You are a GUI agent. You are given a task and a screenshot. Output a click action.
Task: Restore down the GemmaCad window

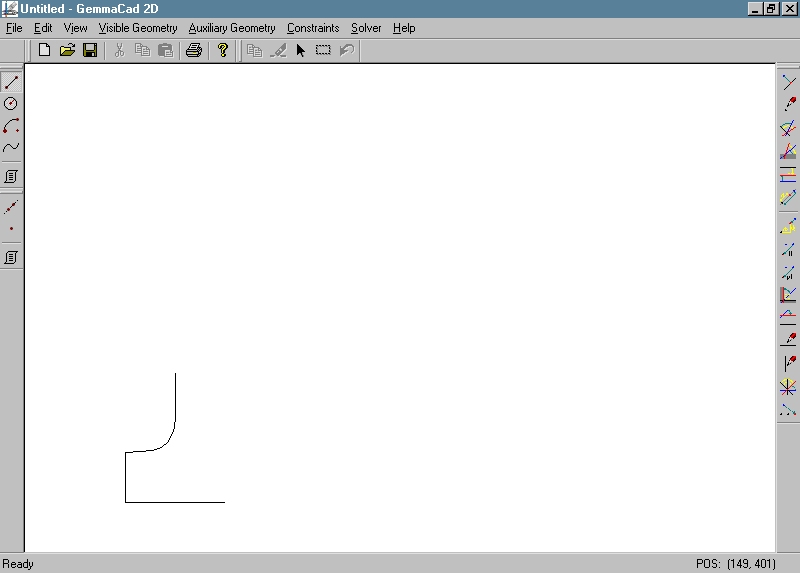point(771,9)
